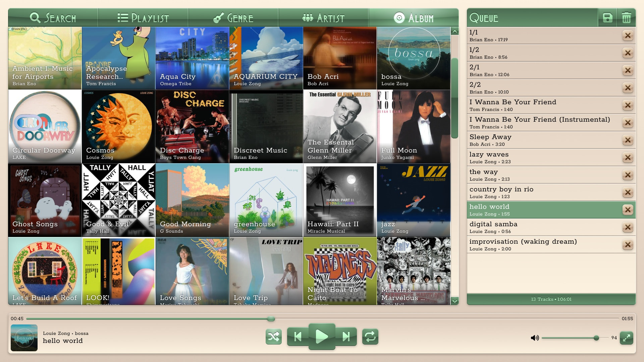This screenshot has width=644, height=362.
Task: Open the jazz album by Louie Zong
Action: pos(414,200)
